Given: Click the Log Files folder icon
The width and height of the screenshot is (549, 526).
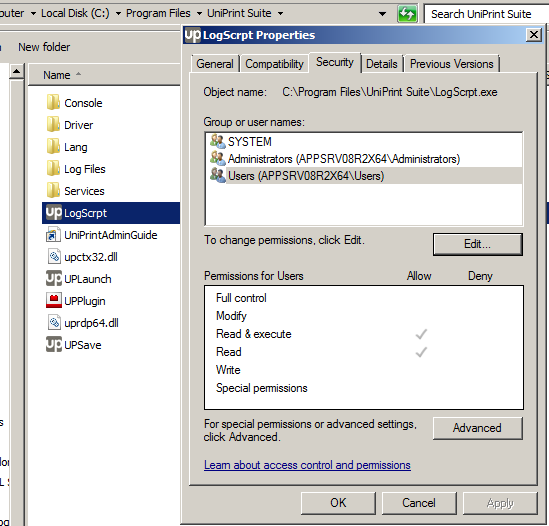Looking at the screenshot, I should pyautogui.click(x=53, y=169).
